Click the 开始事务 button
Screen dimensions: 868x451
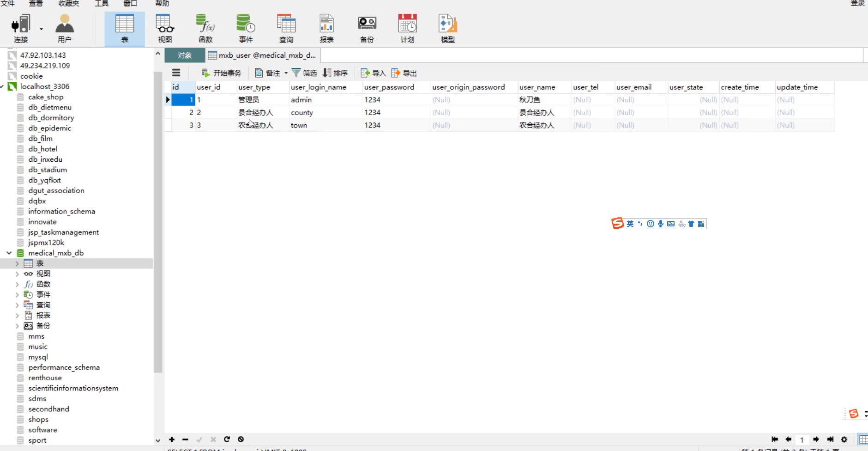[222, 73]
